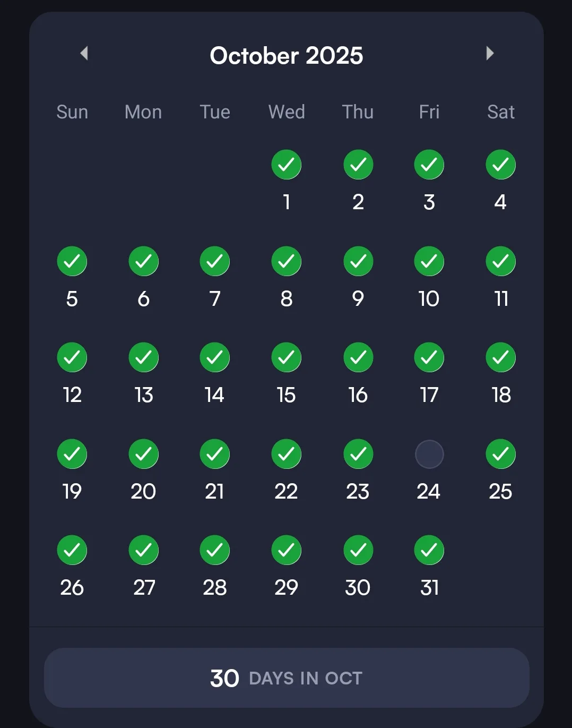572x728 pixels.
Task: Check the empty circle for October 24
Action: (429, 455)
